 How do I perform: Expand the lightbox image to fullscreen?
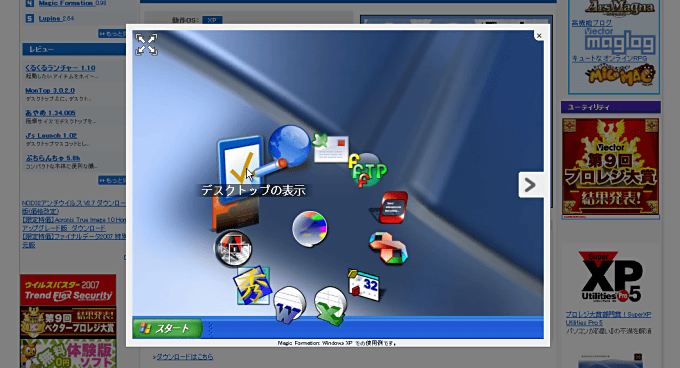click(x=146, y=44)
